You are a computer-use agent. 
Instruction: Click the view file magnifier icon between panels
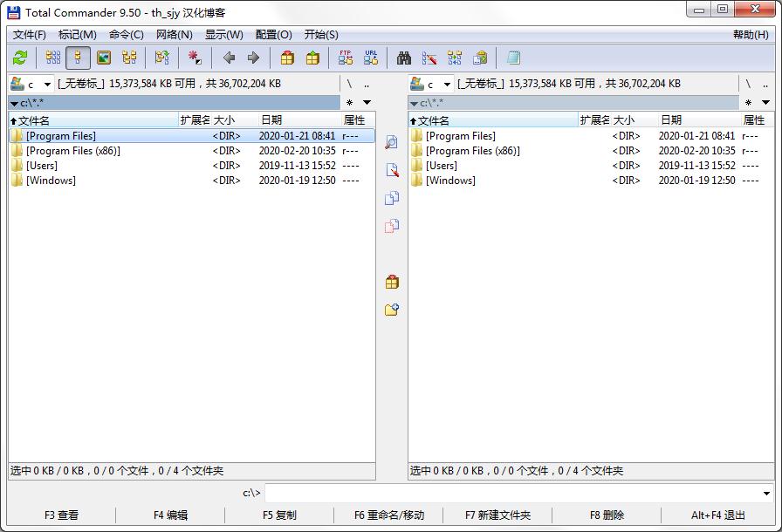tap(392, 142)
